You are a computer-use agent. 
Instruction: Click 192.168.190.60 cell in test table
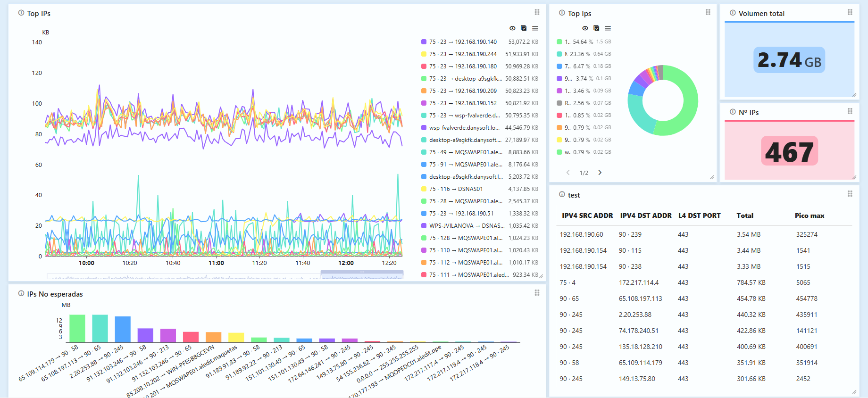point(581,234)
